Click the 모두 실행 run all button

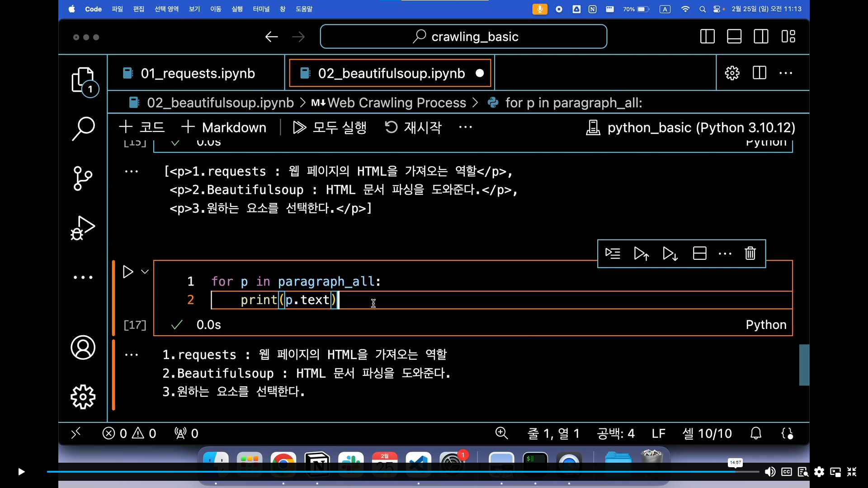330,127
